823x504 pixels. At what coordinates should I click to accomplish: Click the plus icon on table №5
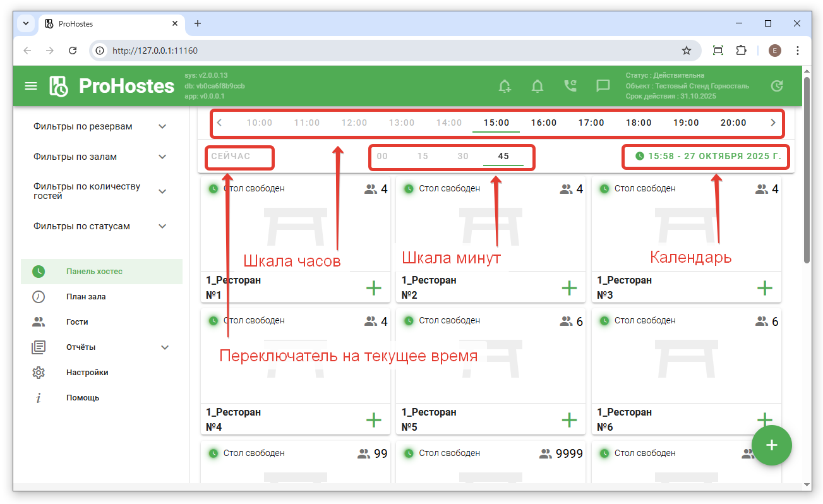pos(569,420)
